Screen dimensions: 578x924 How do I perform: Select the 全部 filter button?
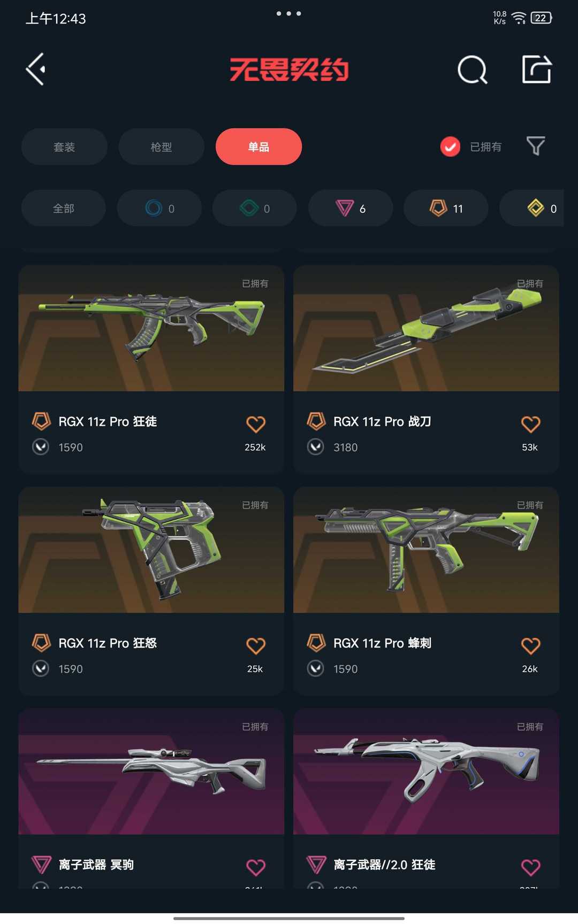pyautogui.click(x=64, y=208)
